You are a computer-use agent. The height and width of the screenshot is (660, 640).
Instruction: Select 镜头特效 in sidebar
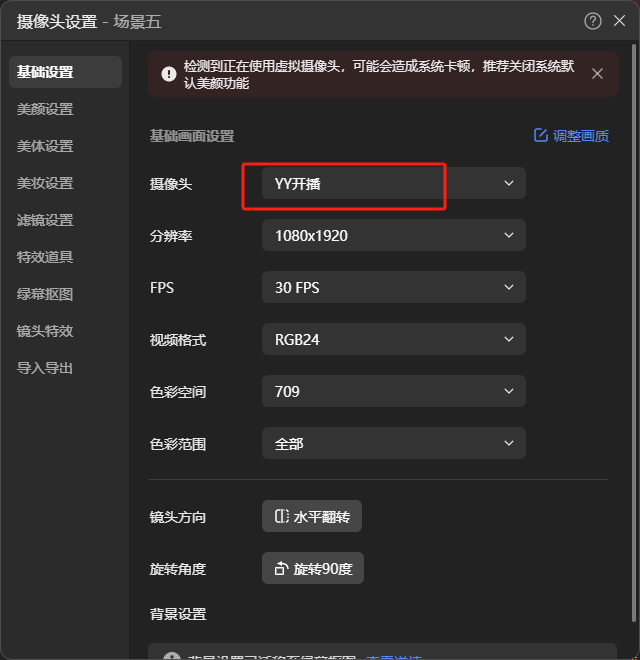pos(45,331)
